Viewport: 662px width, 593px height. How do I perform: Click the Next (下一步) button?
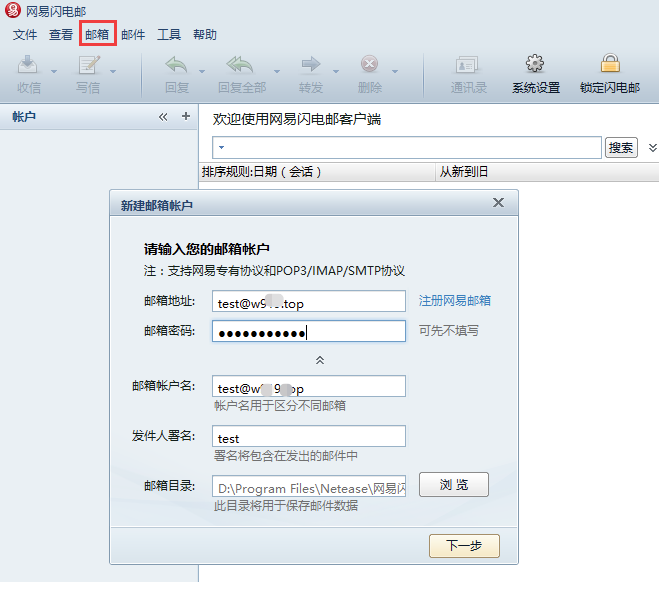(464, 546)
